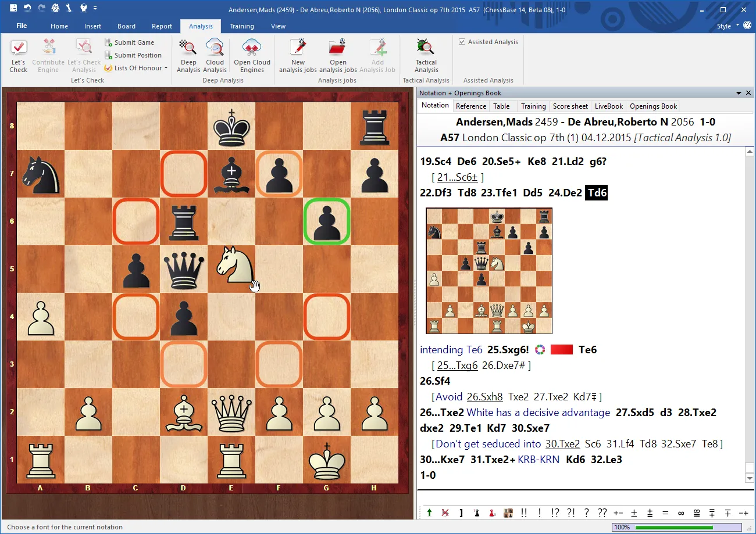
Task: Click the black pawn annotation icon
Action: pos(477,513)
